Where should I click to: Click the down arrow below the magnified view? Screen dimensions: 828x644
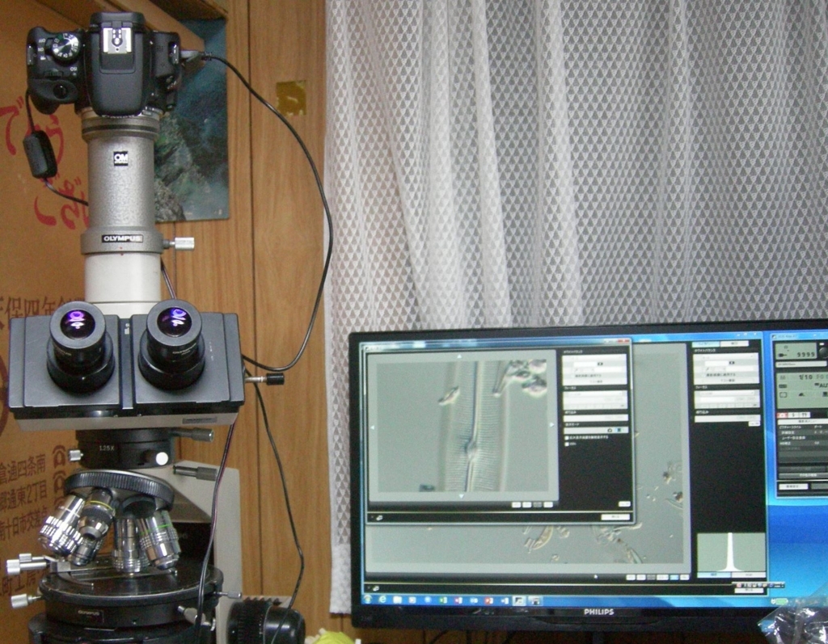(461, 496)
